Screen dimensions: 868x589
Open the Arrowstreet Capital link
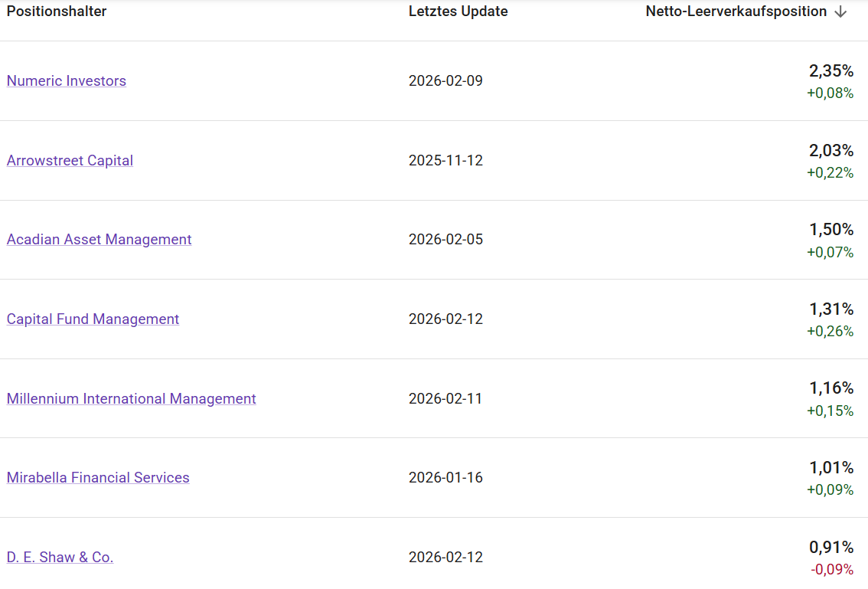click(70, 161)
